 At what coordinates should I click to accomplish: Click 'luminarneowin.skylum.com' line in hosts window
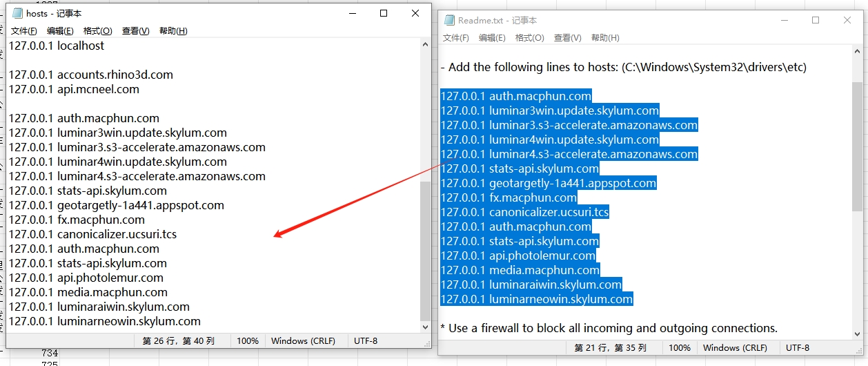(105, 321)
